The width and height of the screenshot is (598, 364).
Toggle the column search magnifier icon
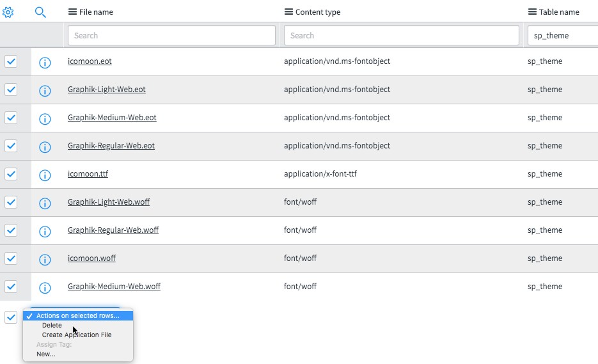(x=40, y=12)
